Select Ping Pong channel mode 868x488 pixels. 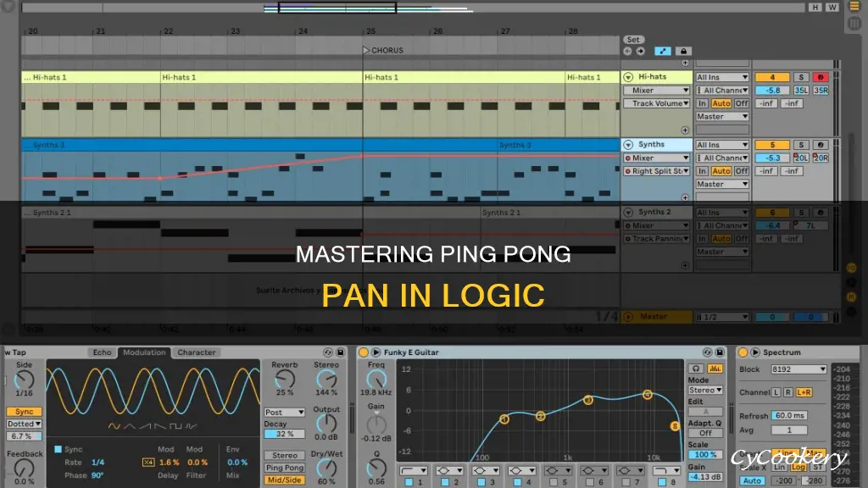pyautogui.click(x=285, y=468)
